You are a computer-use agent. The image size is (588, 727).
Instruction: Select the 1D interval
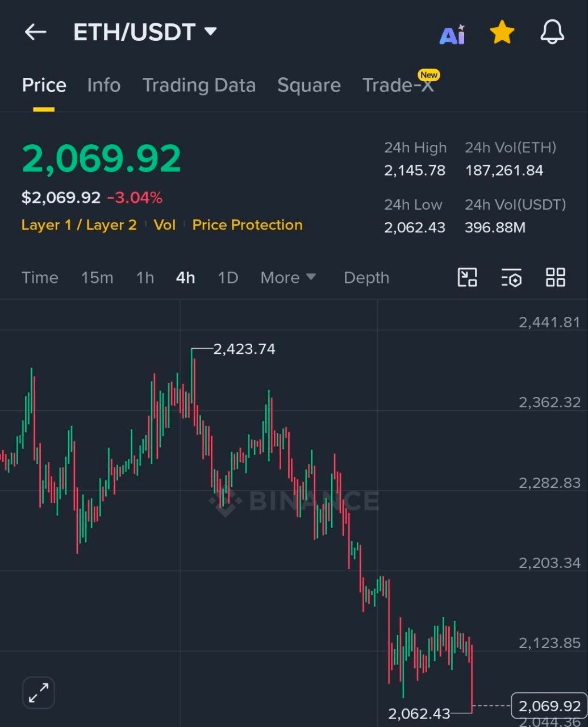click(x=228, y=278)
